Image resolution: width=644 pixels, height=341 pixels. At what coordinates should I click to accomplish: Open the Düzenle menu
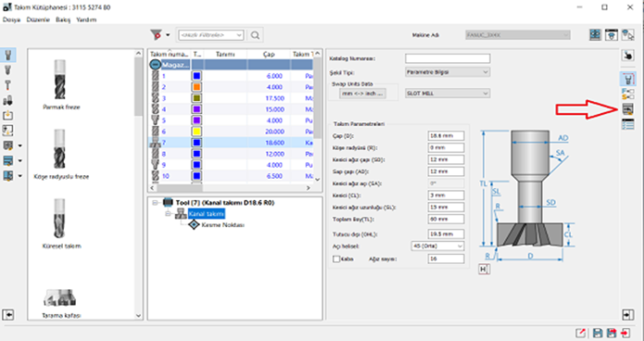click(38, 19)
